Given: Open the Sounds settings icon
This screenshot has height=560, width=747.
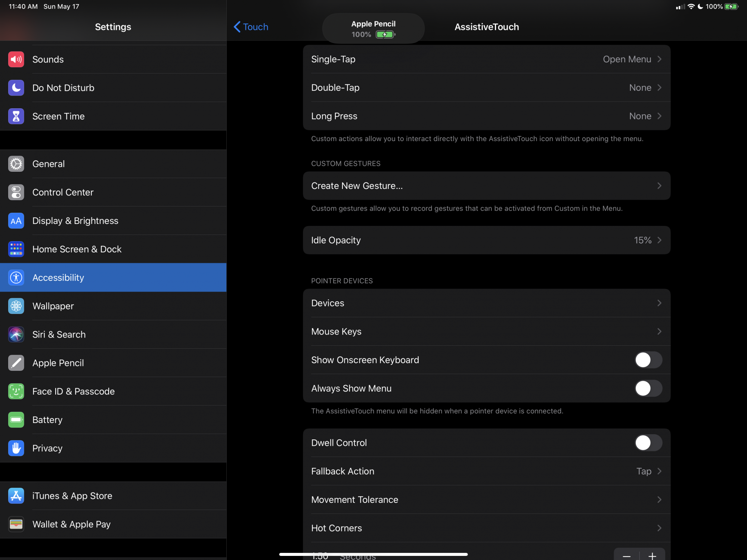Looking at the screenshot, I should tap(16, 59).
